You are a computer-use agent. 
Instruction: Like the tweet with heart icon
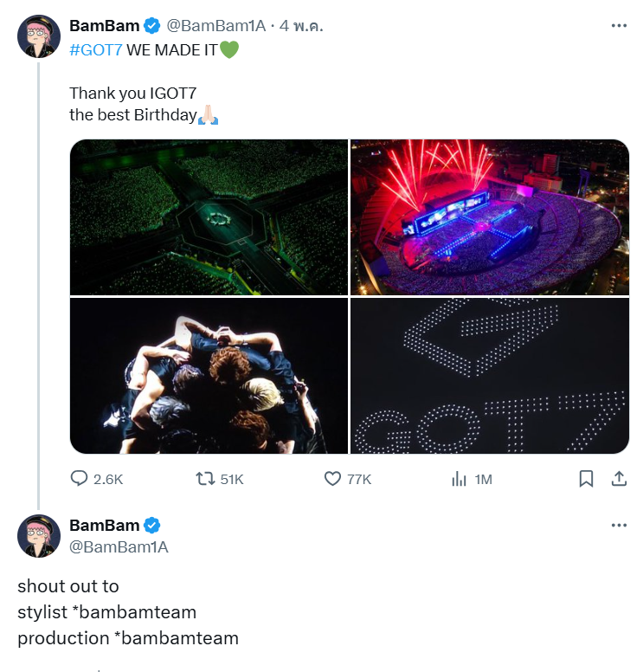coord(333,479)
